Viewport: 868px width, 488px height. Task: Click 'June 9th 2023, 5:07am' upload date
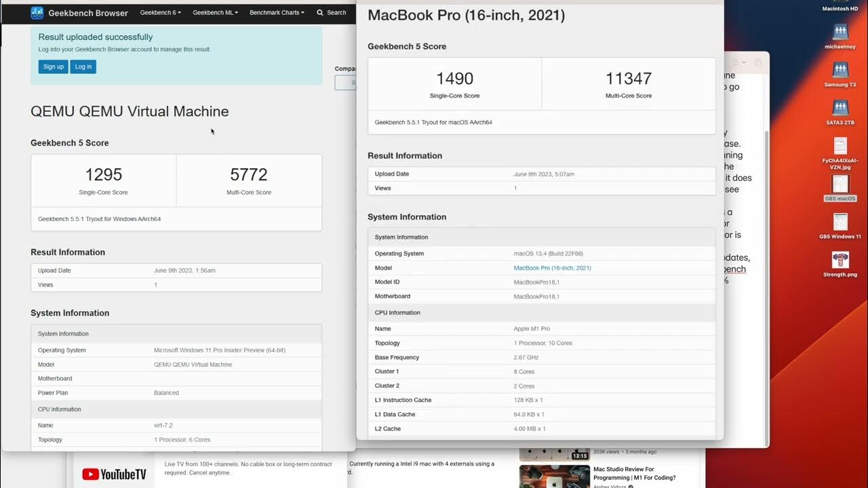[x=544, y=174]
